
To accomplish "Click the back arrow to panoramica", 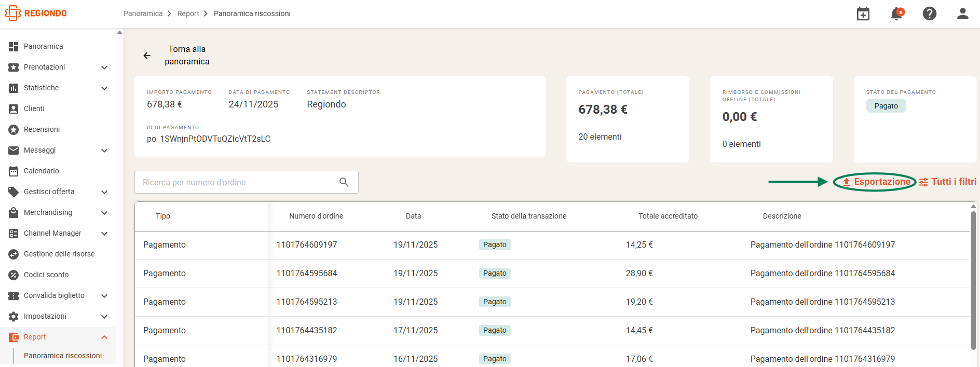I will coord(147,56).
